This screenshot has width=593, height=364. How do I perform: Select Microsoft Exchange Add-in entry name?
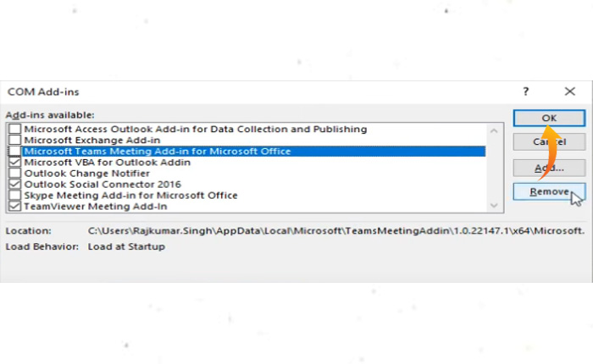tap(91, 141)
